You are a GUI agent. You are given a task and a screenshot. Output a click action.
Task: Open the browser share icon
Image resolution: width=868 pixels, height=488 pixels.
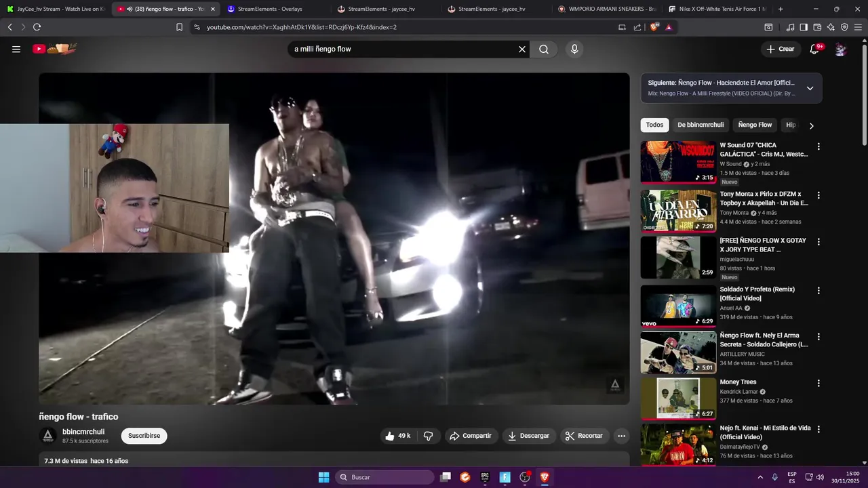(x=637, y=27)
